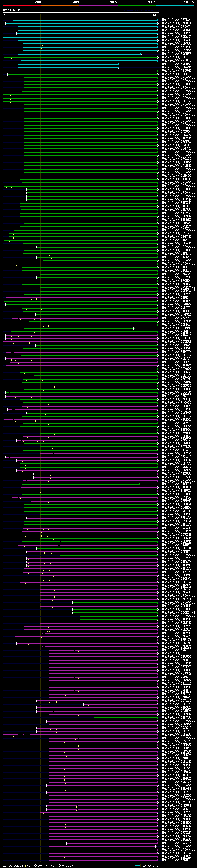Click the UniRef100_B7FJ76 label
The width and height of the screenshot is (197, 868).
pos(177,640)
